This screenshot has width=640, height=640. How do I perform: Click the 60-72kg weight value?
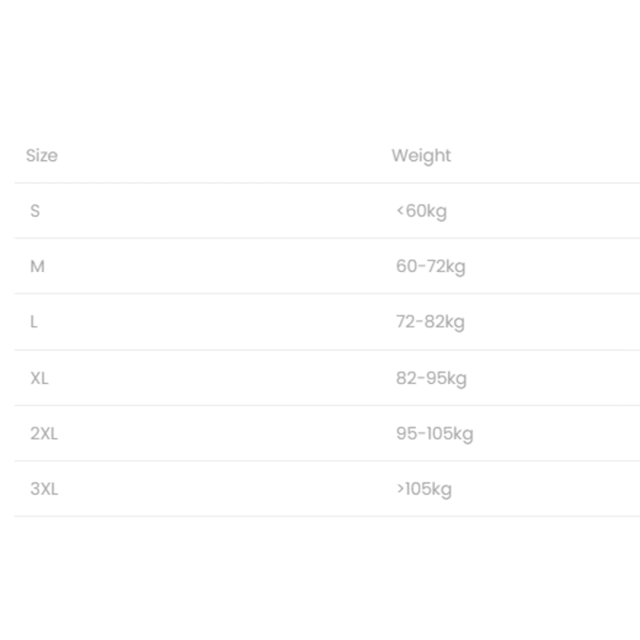[x=430, y=266]
